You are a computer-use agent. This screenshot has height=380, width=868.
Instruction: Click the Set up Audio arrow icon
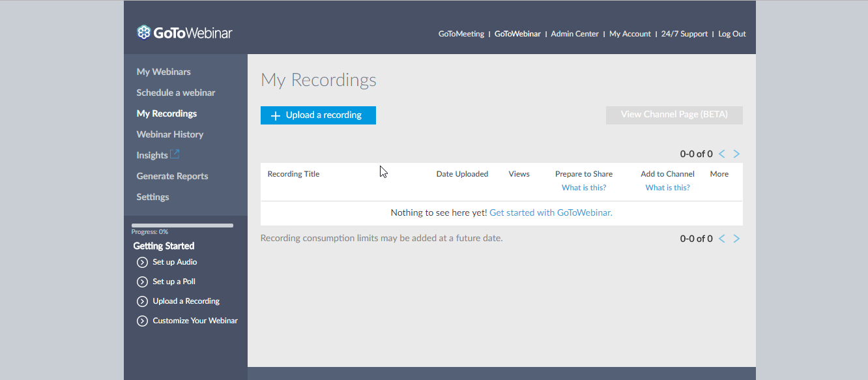142,262
